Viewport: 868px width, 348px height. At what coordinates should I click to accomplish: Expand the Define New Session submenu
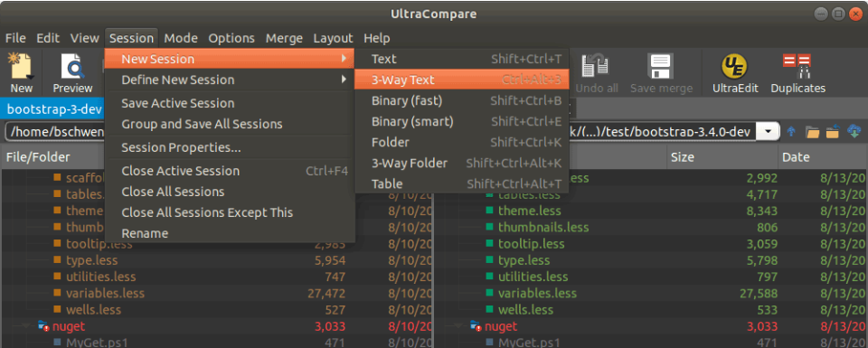tap(230, 80)
